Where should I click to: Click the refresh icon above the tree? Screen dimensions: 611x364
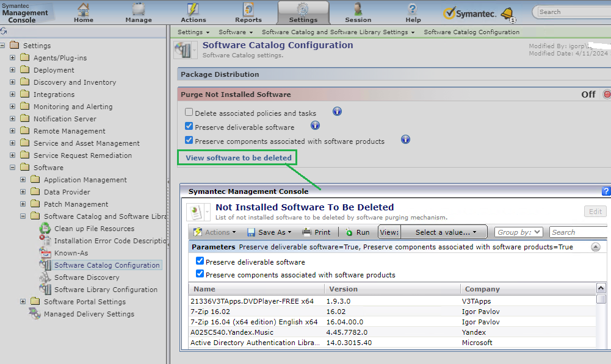4,30
